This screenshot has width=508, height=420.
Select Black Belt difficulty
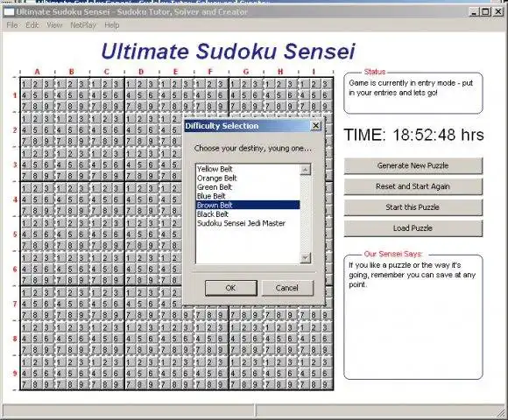pyautogui.click(x=248, y=214)
